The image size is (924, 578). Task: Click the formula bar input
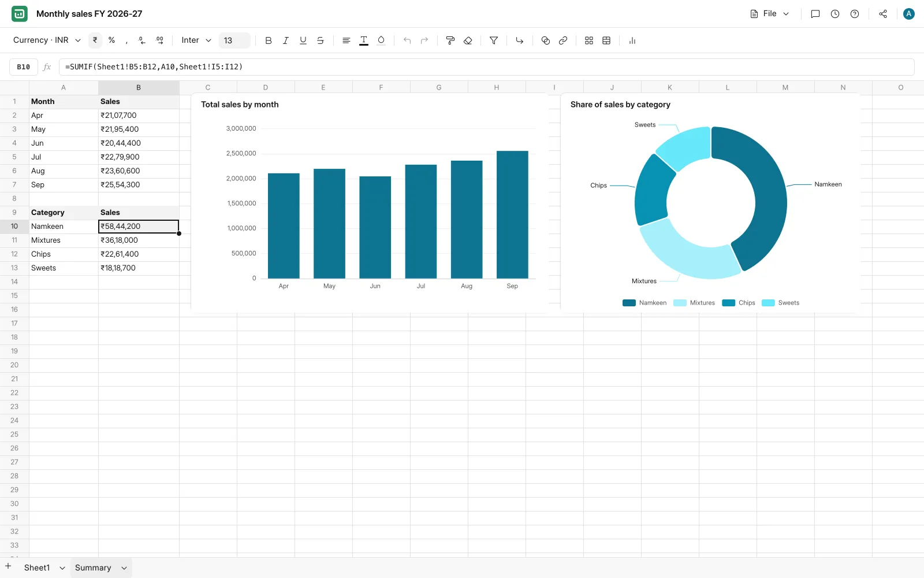[486, 67]
